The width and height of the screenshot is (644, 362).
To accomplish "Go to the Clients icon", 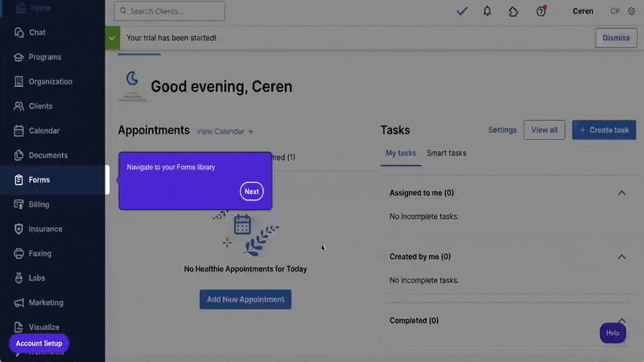I will [19, 106].
